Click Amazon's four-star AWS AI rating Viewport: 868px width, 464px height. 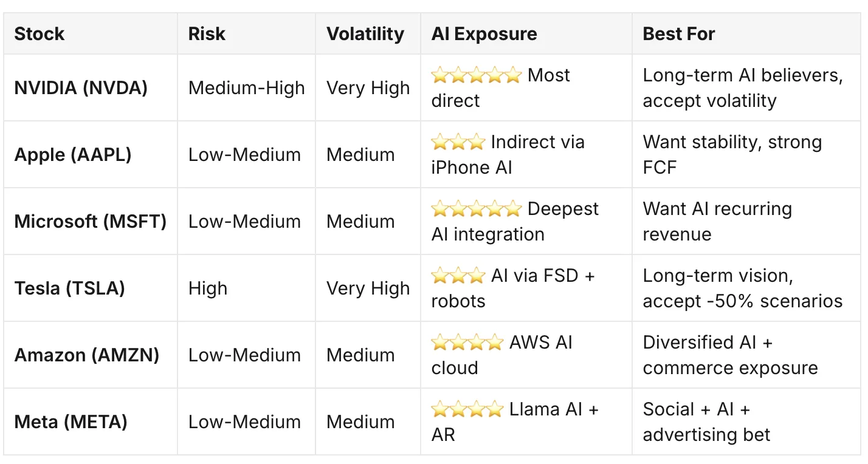[x=467, y=343]
